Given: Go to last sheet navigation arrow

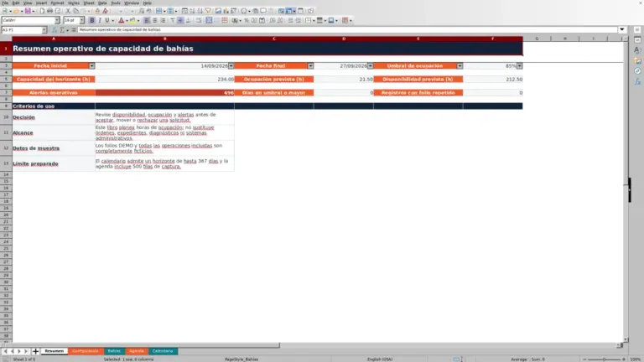Looking at the screenshot, I should tap(26, 351).
